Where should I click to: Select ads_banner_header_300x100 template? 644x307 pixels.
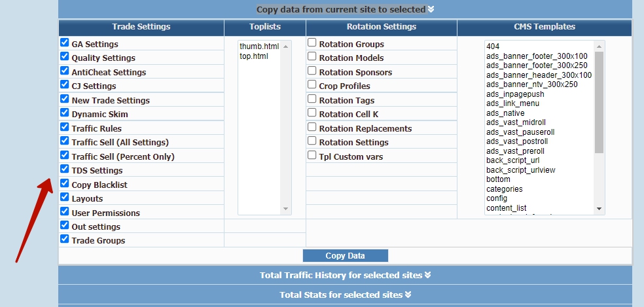539,75
